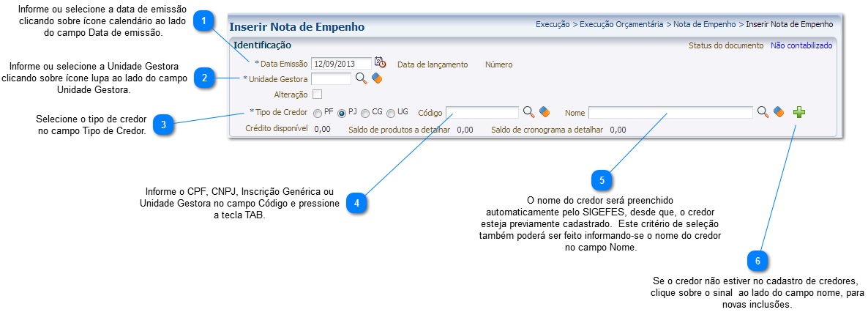Viewport: 868px width, 315px height.
Task: Clear the Código field with eraser icon
Action: 545,112
